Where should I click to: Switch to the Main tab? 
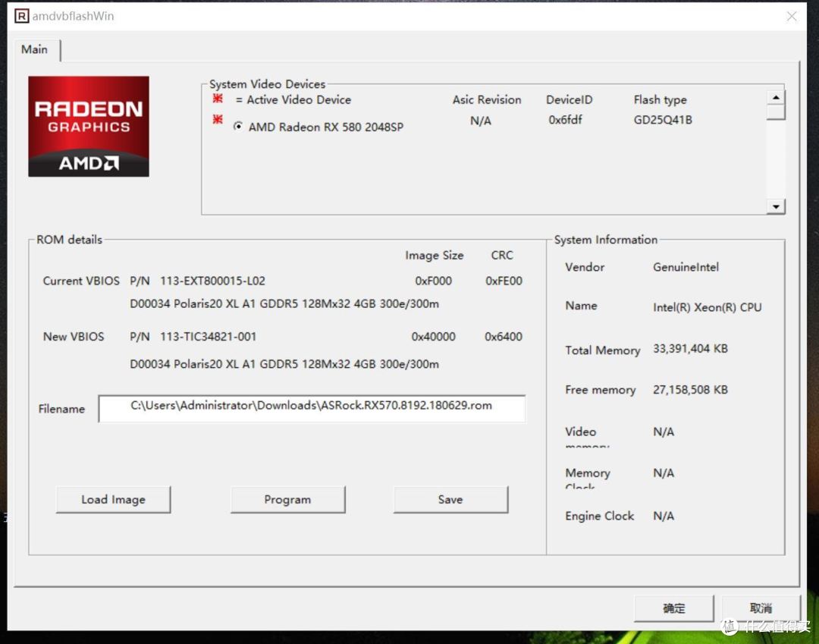click(34, 49)
